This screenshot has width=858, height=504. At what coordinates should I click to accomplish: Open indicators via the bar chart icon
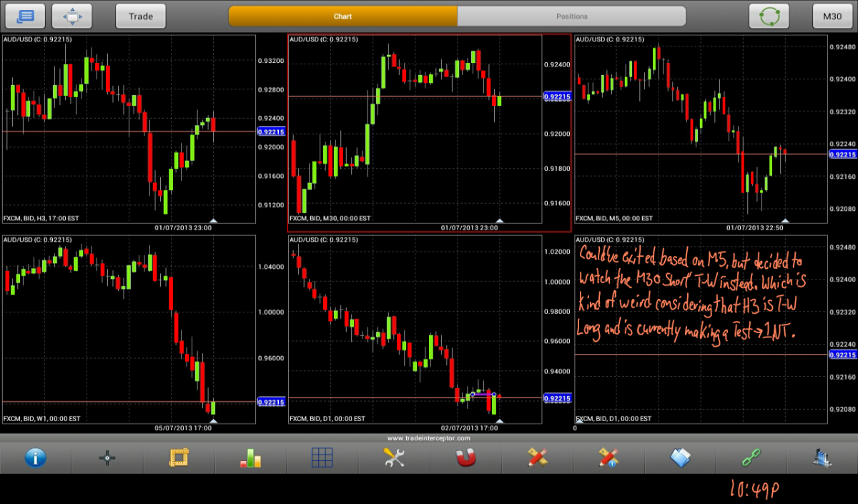pos(250,458)
